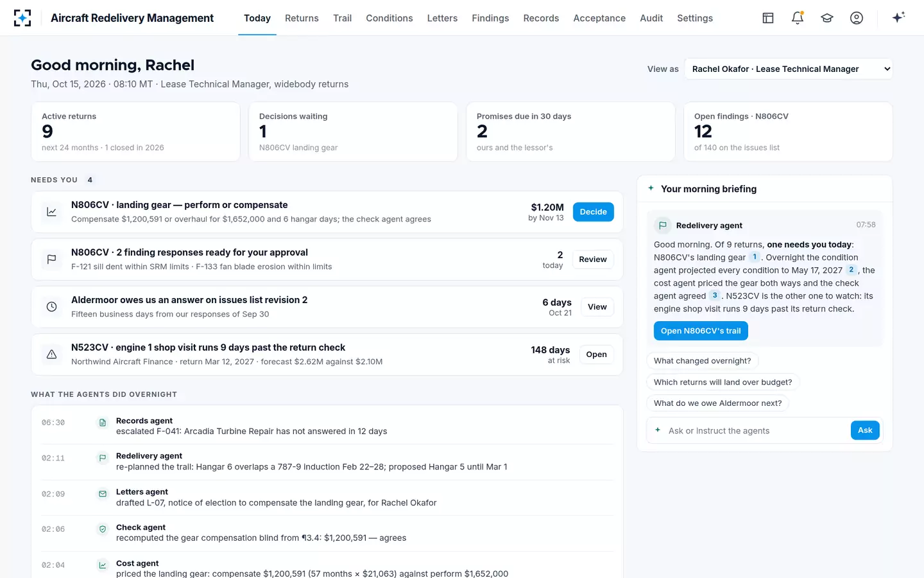Click the flag icon on finding responses row
The image size is (924, 578).
point(52,259)
